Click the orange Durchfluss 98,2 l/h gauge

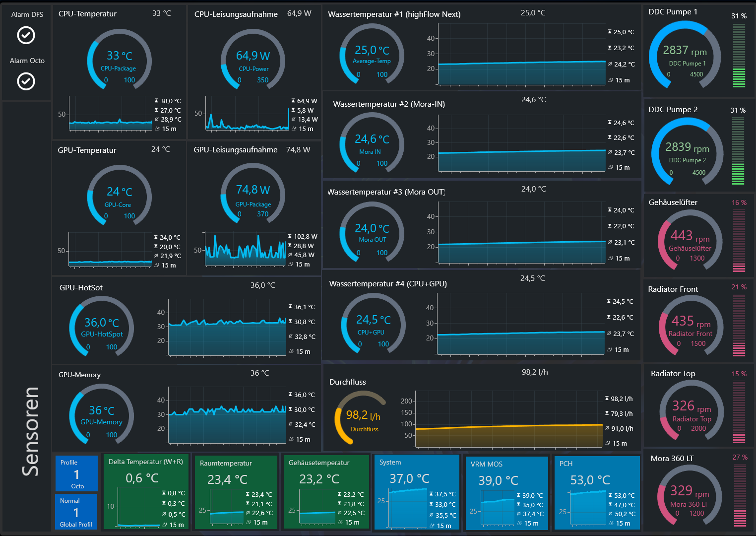[x=361, y=417]
